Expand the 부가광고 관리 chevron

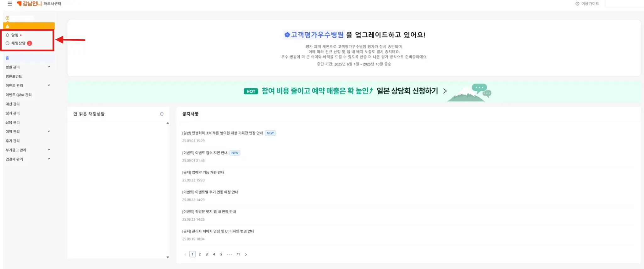49,150
